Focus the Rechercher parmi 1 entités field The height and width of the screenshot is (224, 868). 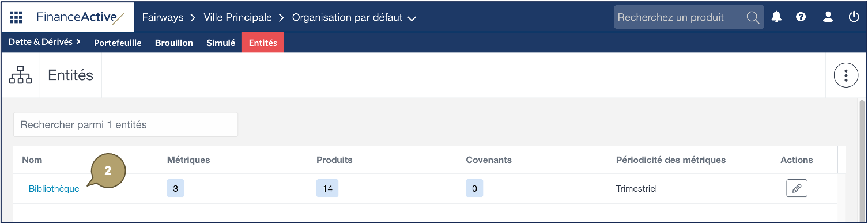(x=126, y=124)
